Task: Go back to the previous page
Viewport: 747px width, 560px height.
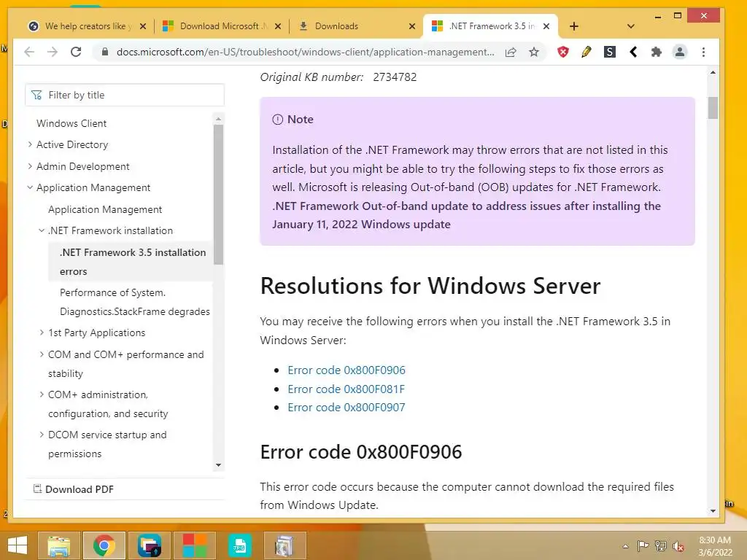Action: pos(29,52)
